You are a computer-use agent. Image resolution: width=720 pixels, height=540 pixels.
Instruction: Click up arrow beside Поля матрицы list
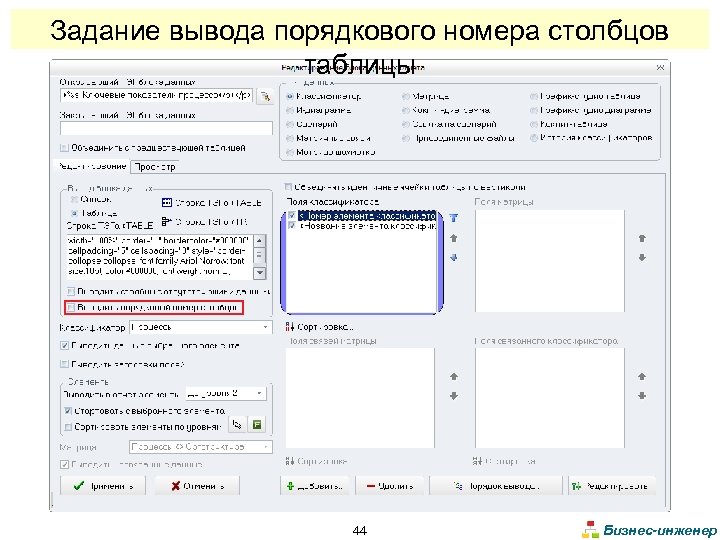pyautogui.click(x=642, y=238)
